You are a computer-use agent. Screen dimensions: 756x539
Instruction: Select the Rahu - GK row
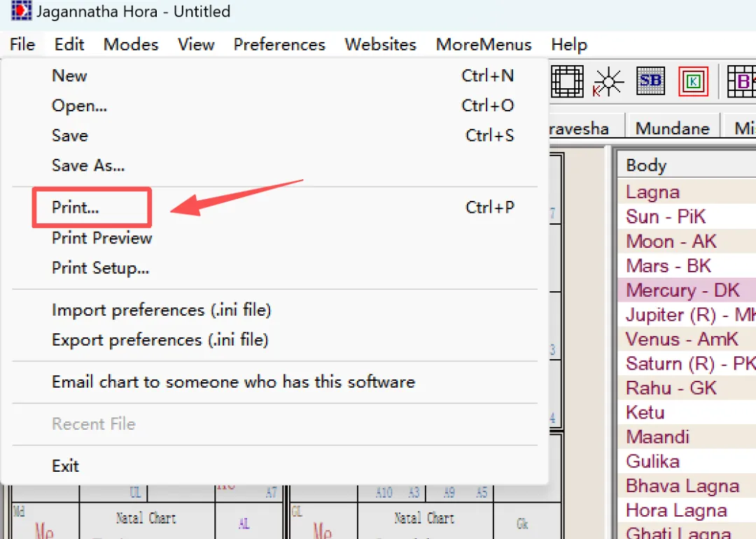tap(687, 388)
